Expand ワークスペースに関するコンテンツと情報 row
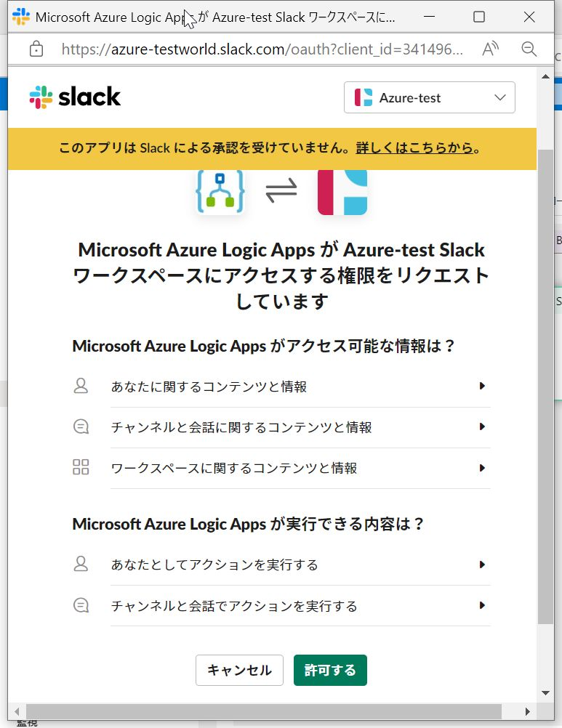Viewport: 562px width, 728px height. pos(300,468)
